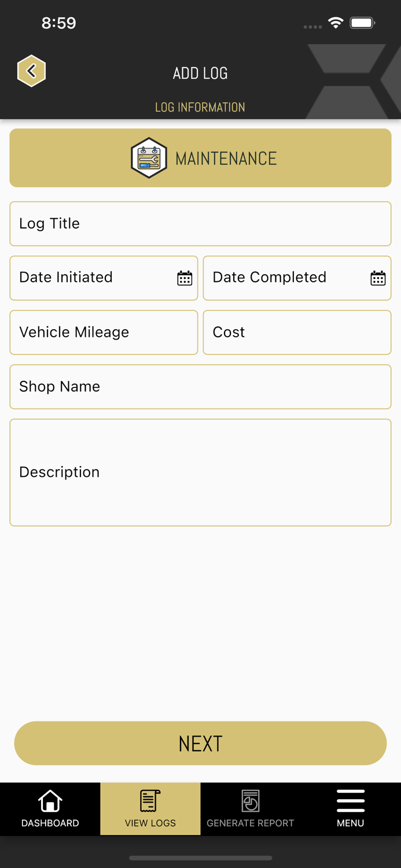This screenshot has width=401, height=868.
Task: Click the back arrow hexagon icon
Action: point(32,71)
